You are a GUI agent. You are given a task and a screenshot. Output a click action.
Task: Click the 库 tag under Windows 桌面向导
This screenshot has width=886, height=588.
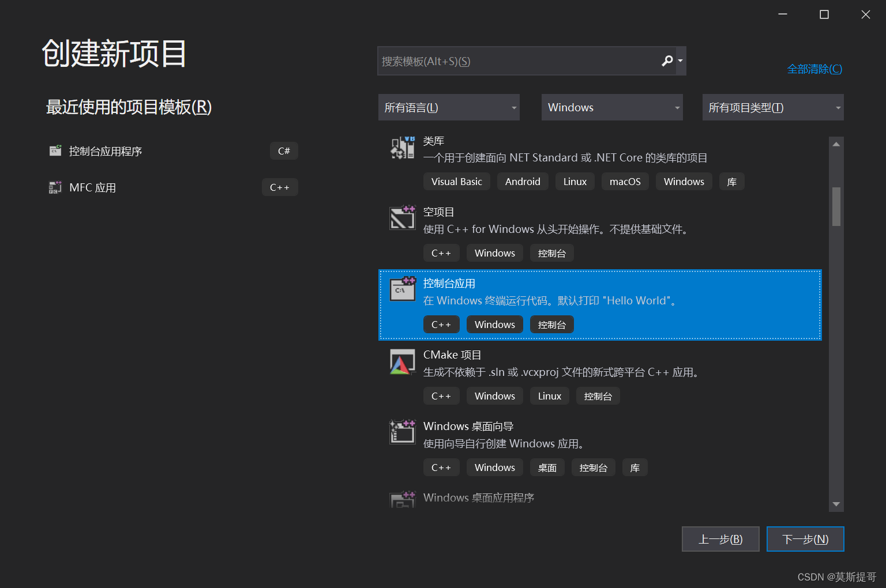click(635, 467)
